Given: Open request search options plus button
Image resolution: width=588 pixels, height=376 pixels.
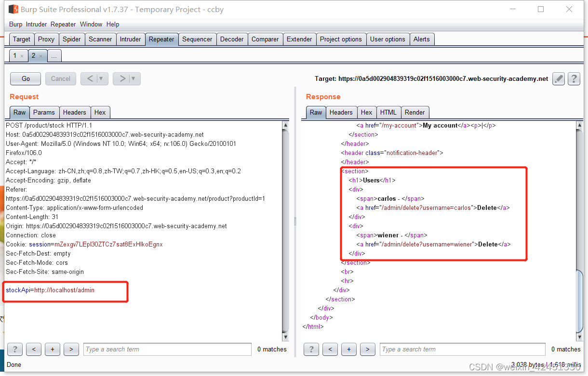Looking at the screenshot, I should [53, 349].
